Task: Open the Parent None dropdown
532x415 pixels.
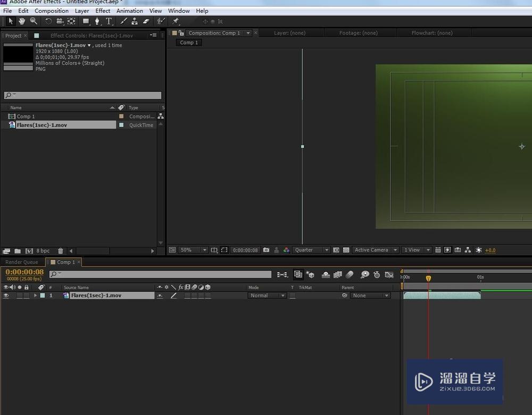Action: [x=370, y=295]
